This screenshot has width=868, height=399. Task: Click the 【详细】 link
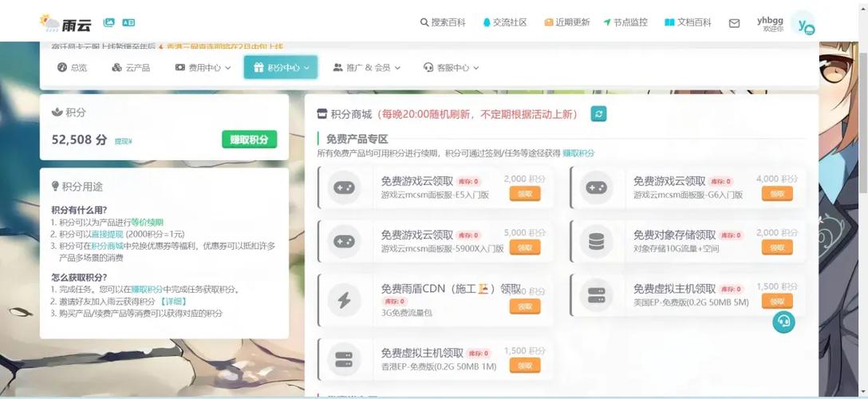click(x=173, y=302)
